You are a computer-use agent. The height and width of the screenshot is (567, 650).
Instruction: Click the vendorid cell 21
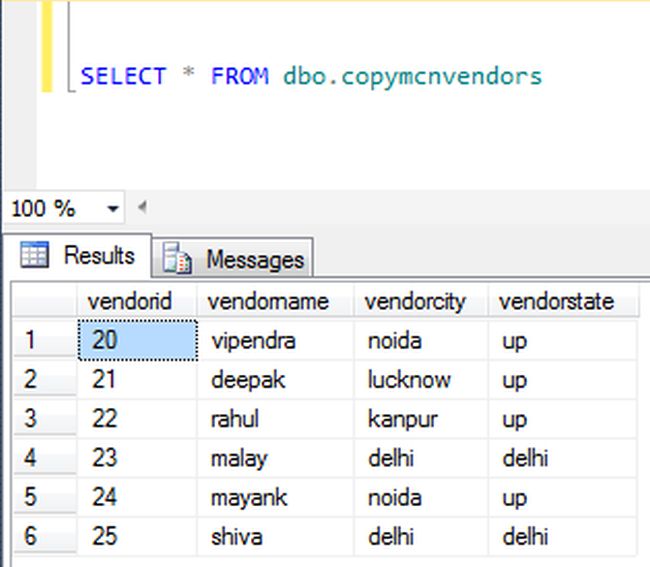[x=138, y=379]
